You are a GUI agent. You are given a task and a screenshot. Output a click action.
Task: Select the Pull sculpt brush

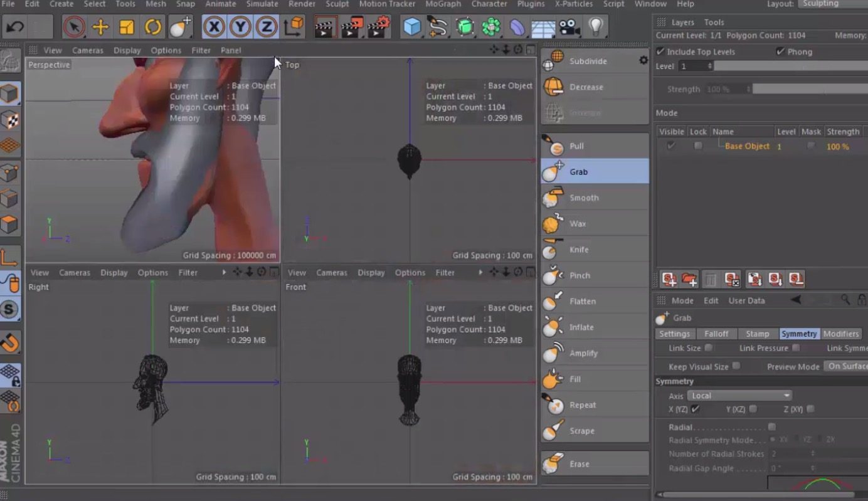pyautogui.click(x=595, y=146)
